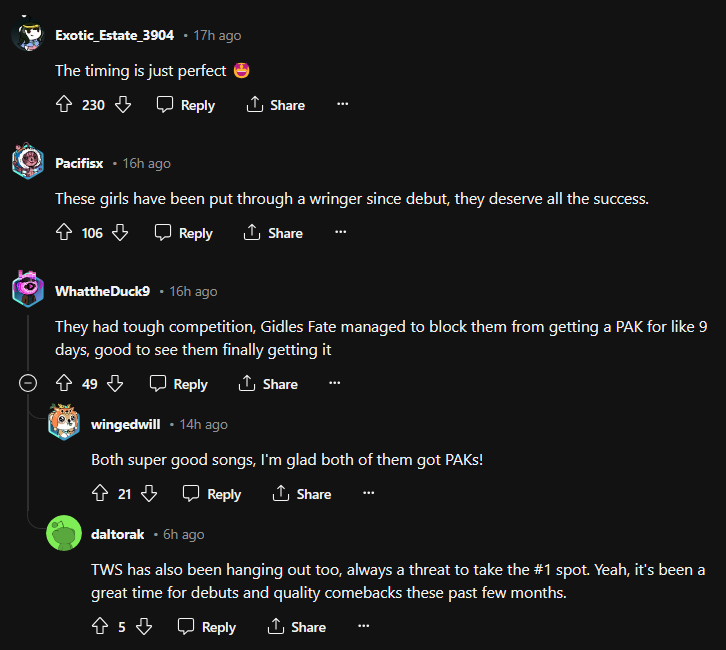726x650 pixels.
Task: Open more options on Exotic_Estate_3904's comment
Action: click(x=342, y=104)
